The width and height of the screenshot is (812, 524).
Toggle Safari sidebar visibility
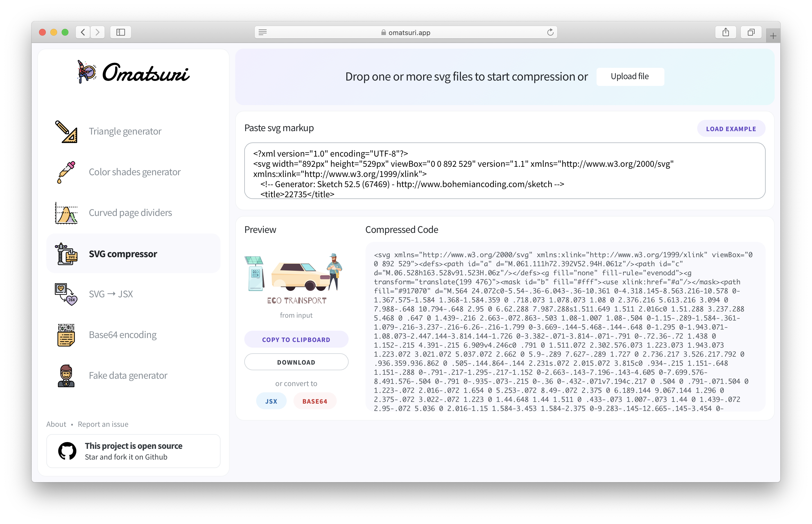click(120, 32)
